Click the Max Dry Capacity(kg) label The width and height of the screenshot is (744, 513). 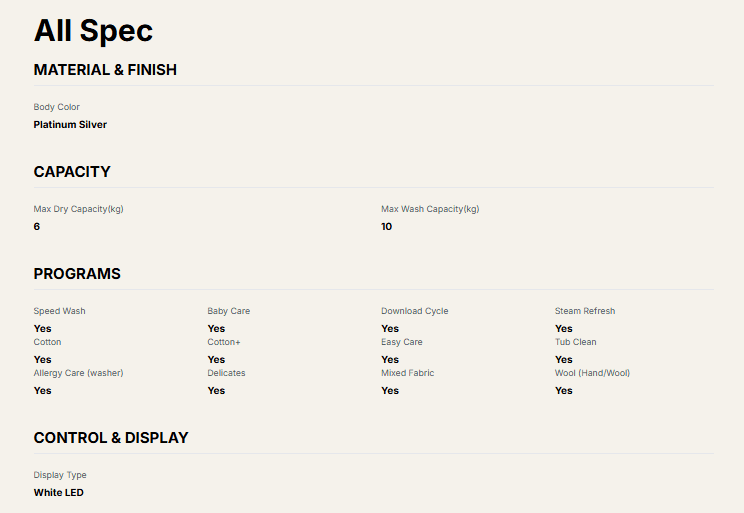click(78, 209)
